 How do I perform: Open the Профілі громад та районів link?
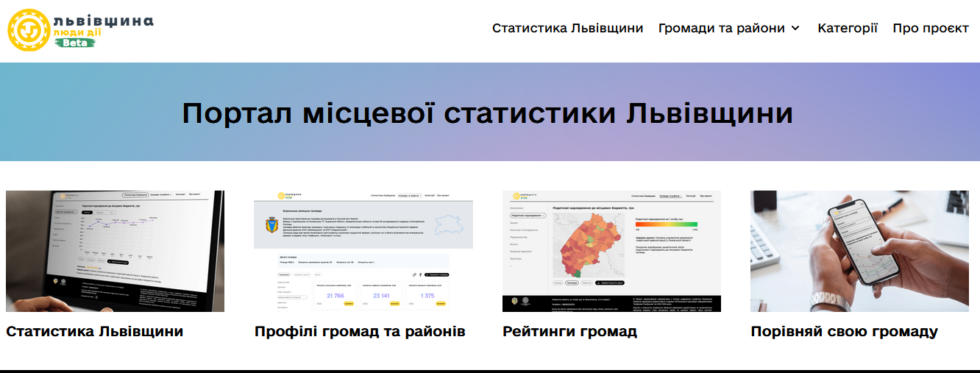360,332
